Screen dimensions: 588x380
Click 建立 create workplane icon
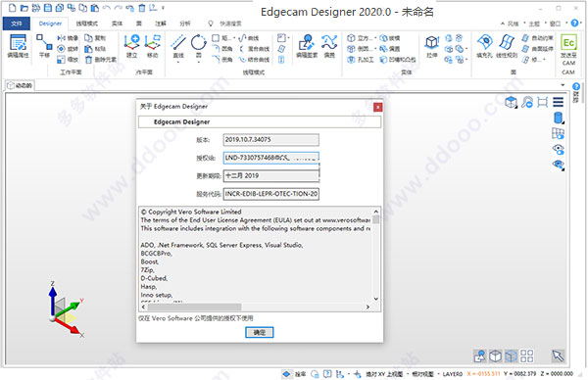(131, 46)
